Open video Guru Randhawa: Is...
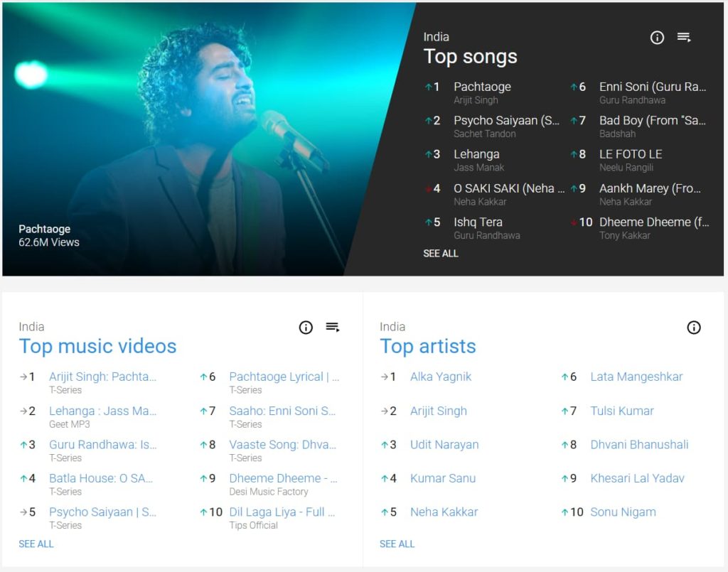The height and width of the screenshot is (572, 728). pos(102,444)
